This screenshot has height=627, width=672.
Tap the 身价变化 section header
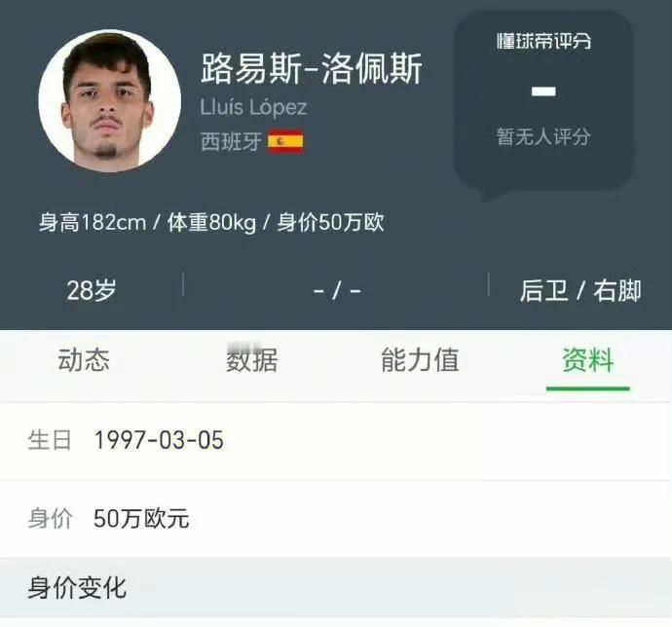[x=336, y=588]
